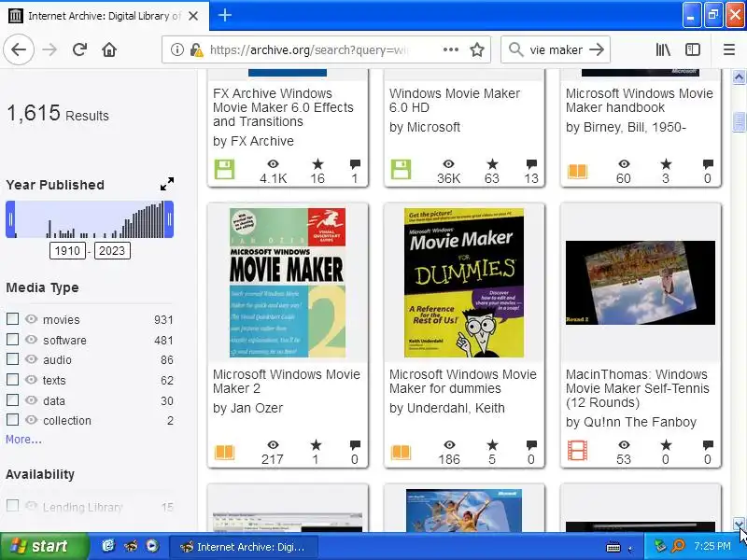Viewport: 747px width, 560px height.
Task: Click the browser search box text
Action: [556, 49]
